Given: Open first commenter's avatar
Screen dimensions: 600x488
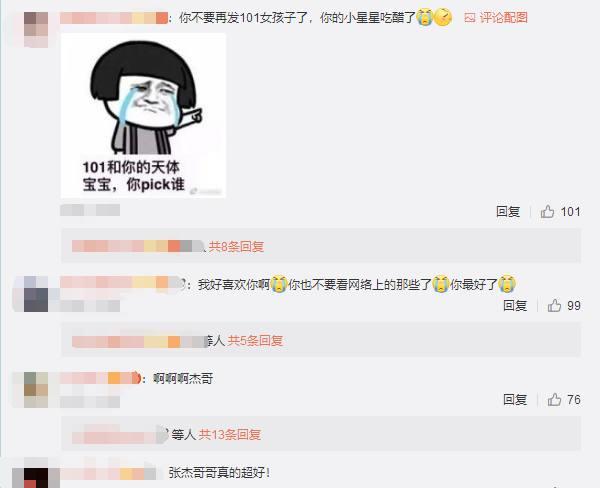Looking at the screenshot, I should click(36, 29).
